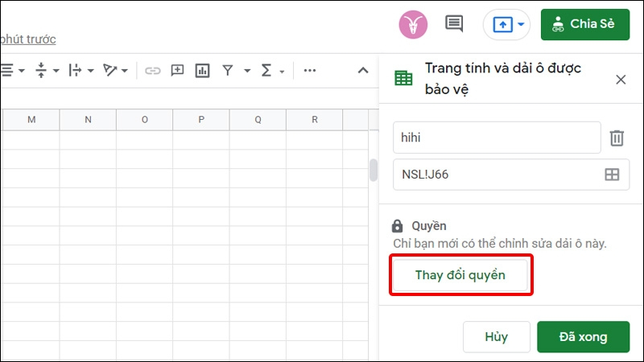The image size is (644, 362).
Task: Click the green Chia Sẻ button
Action: click(585, 25)
